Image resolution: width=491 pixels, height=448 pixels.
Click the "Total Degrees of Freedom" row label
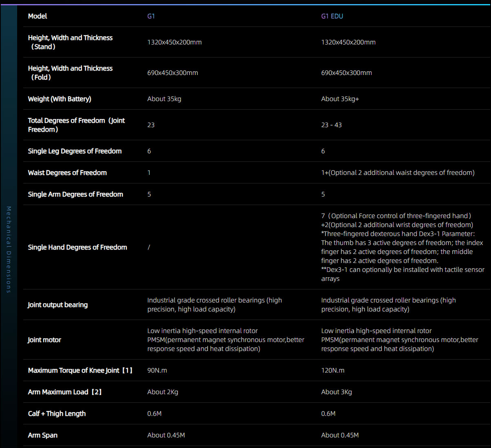tap(77, 125)
